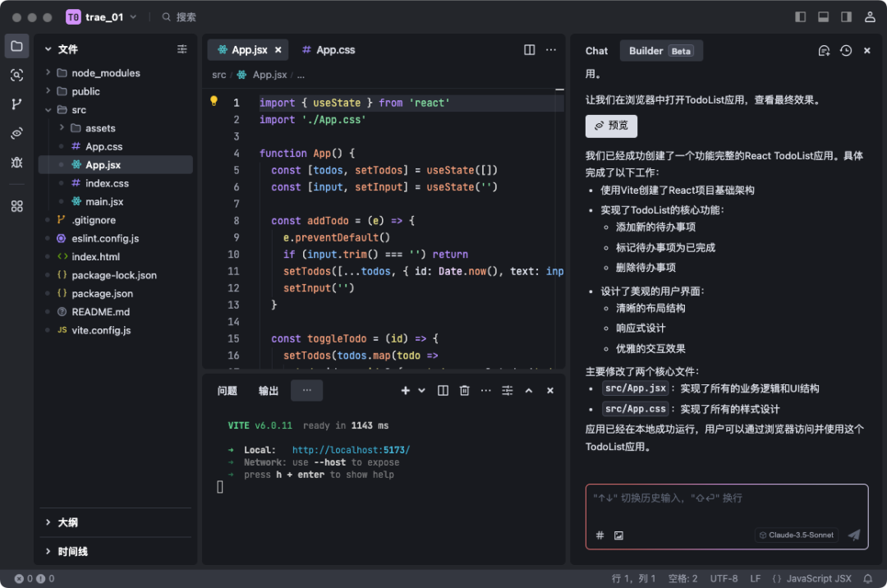The height and width of the screenshot is (588, 887).
Task: Click the src/App.css file reference in chat
Action: pyautogui.click(x=635, y=409)
